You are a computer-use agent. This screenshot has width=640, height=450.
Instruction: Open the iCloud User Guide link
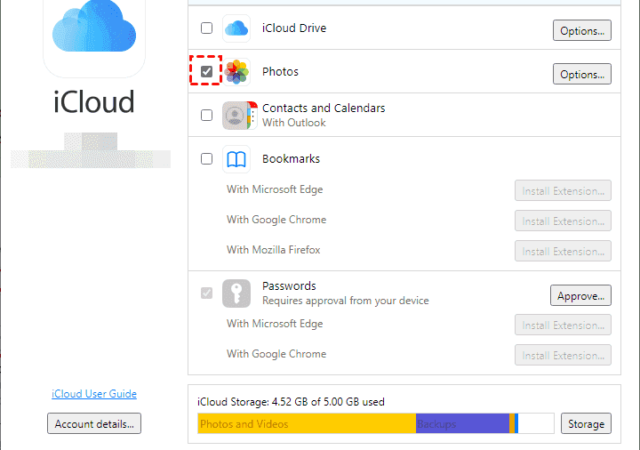[x=94, y=394]
